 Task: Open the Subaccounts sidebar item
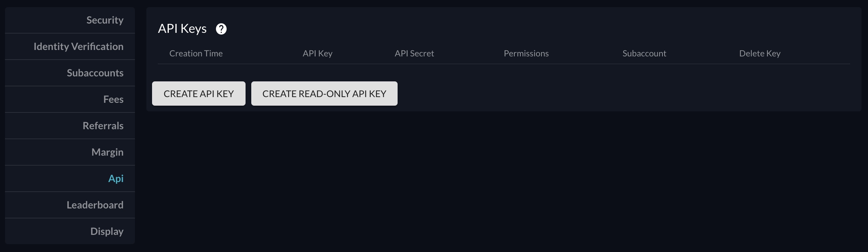(x=95, y=73)
